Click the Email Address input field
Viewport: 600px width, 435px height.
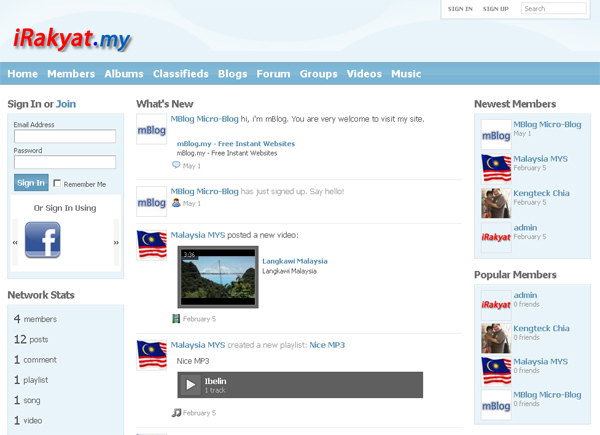65,137
